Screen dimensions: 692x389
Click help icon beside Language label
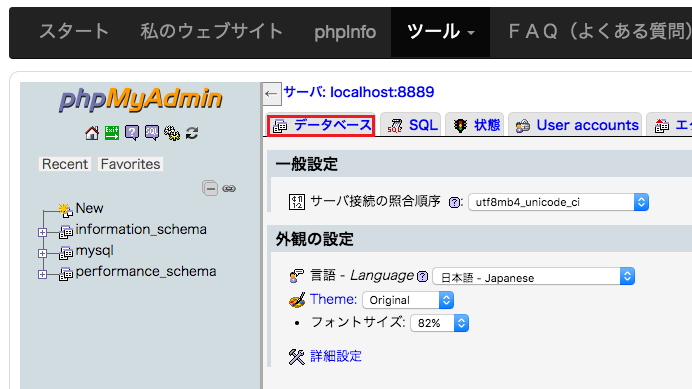tap(422, 276)
